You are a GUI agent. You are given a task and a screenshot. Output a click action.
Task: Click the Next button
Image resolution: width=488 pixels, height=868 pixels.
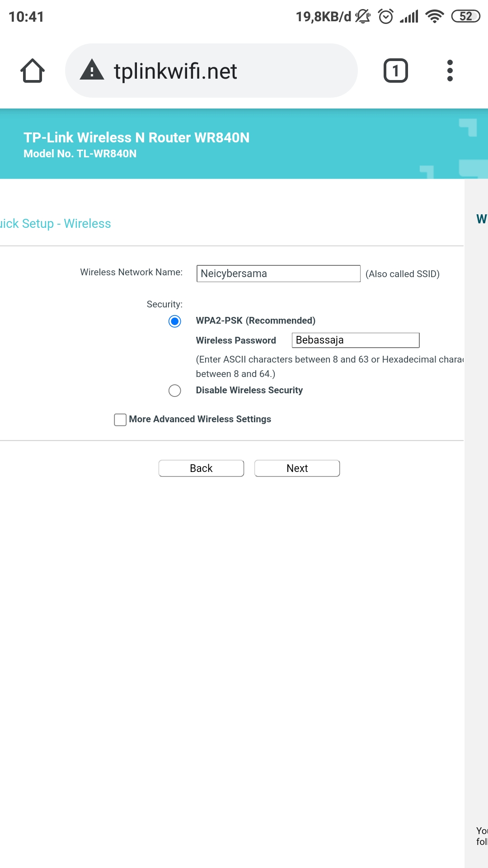(x=297, y=468)
